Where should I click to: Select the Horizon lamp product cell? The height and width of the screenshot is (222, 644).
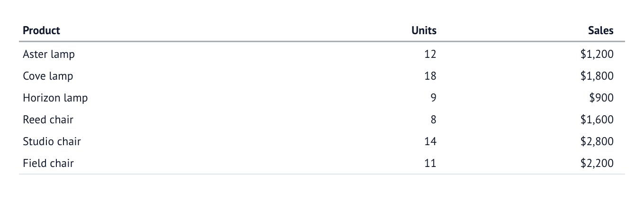coord(55,98)
